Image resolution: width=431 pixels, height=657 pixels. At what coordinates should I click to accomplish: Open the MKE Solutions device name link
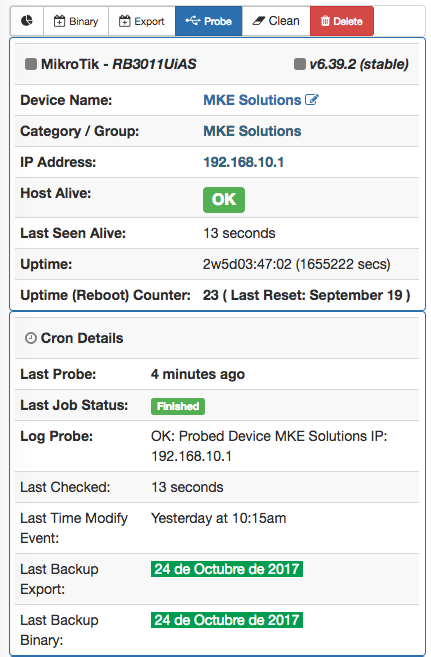(252, 100)
